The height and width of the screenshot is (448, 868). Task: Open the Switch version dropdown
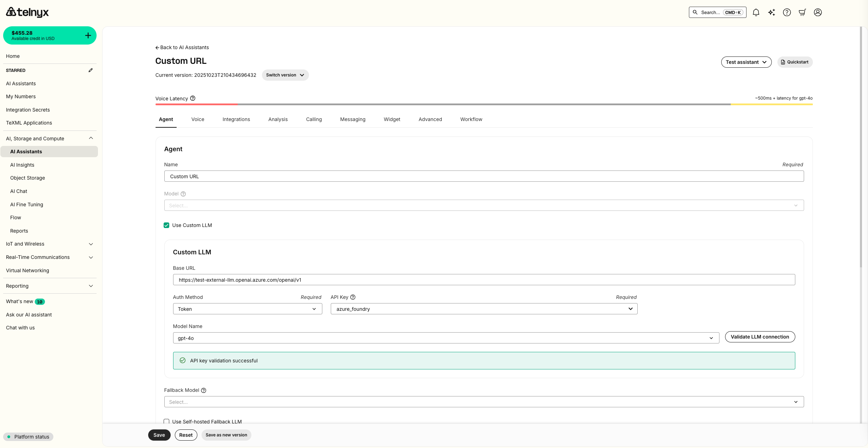pyautogui.click(x=285, y=75)
